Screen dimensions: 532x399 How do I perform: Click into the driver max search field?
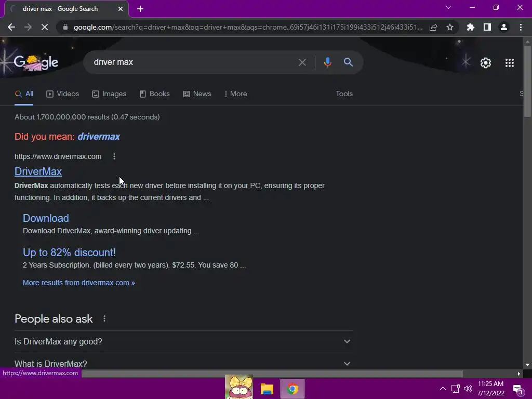pyautogui.click(x=193, y=62)
